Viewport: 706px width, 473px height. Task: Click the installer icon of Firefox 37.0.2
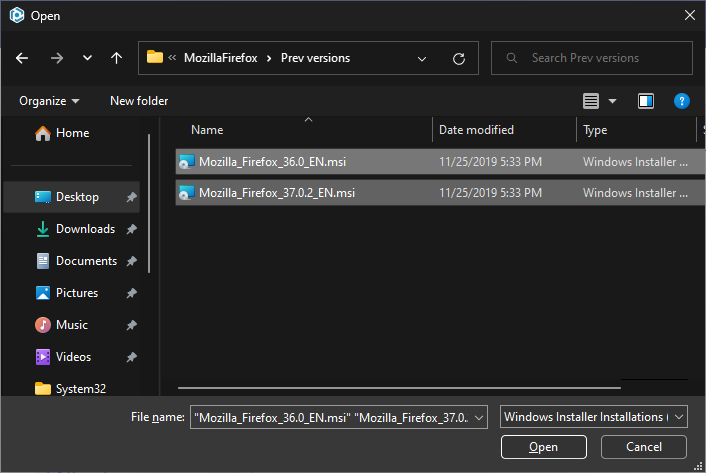pos(186,193)
